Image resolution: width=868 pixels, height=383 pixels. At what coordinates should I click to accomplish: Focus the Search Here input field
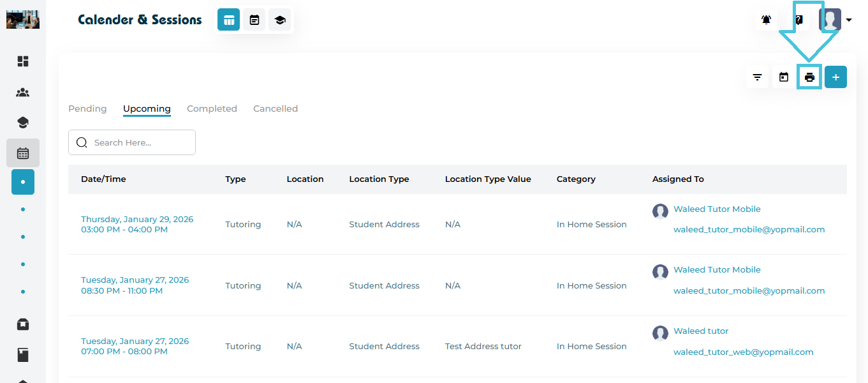(x=140, y=142)
